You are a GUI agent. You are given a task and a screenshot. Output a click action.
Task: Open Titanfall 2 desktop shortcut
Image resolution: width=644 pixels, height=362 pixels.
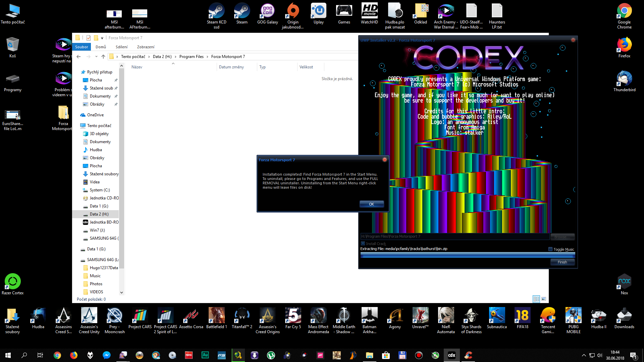242,318
